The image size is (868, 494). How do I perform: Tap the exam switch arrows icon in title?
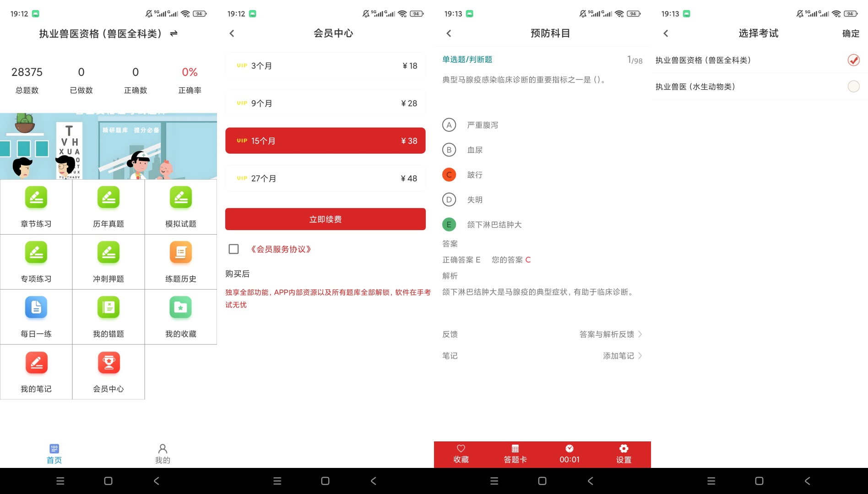(174, 33)
